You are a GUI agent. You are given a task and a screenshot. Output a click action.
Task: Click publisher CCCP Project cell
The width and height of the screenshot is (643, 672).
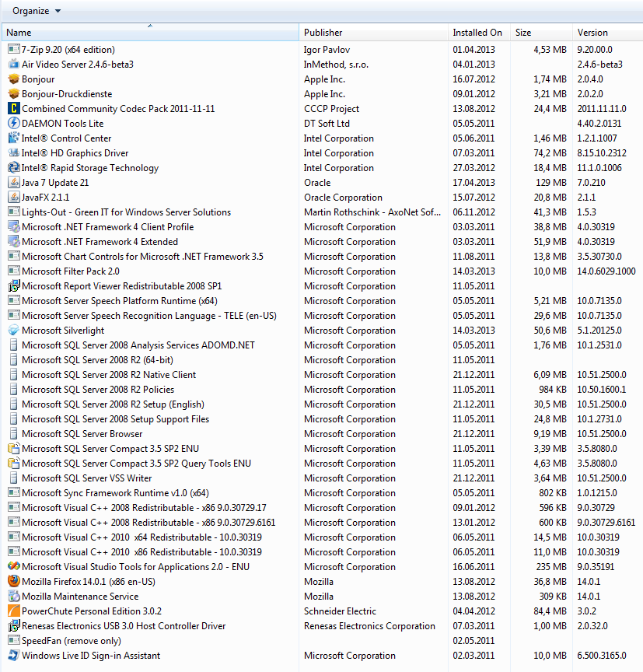tap(331, 109)
